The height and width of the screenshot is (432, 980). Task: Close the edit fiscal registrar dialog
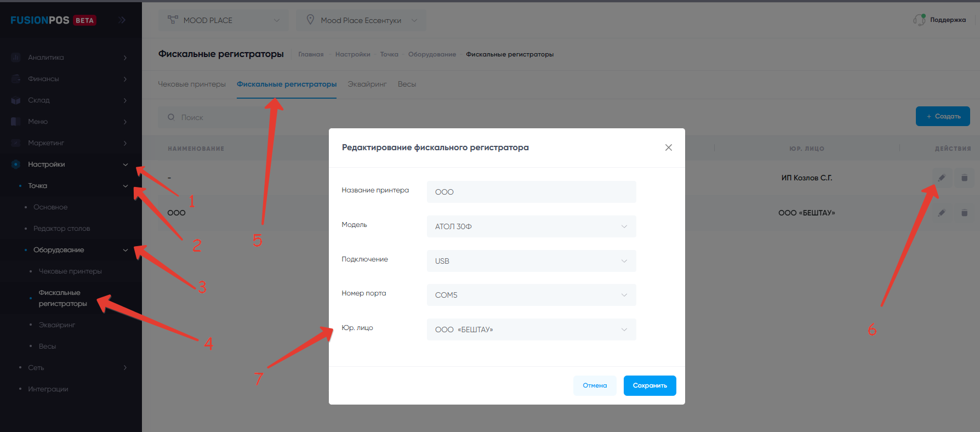point(668,147)
